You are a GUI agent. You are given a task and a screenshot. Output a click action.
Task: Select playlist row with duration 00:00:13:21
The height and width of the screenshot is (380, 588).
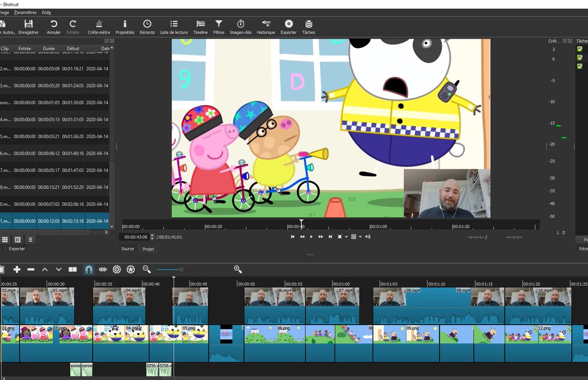tap(55, 187)
